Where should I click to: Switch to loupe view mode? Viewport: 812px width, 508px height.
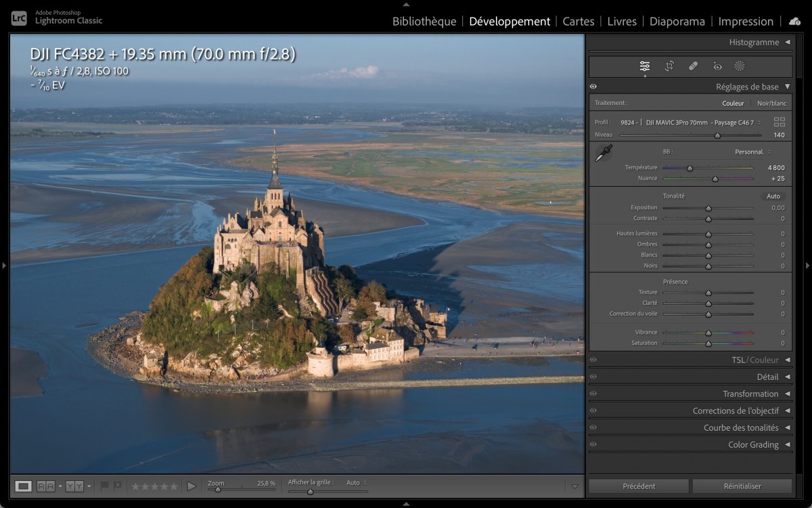tap(24, 486)
